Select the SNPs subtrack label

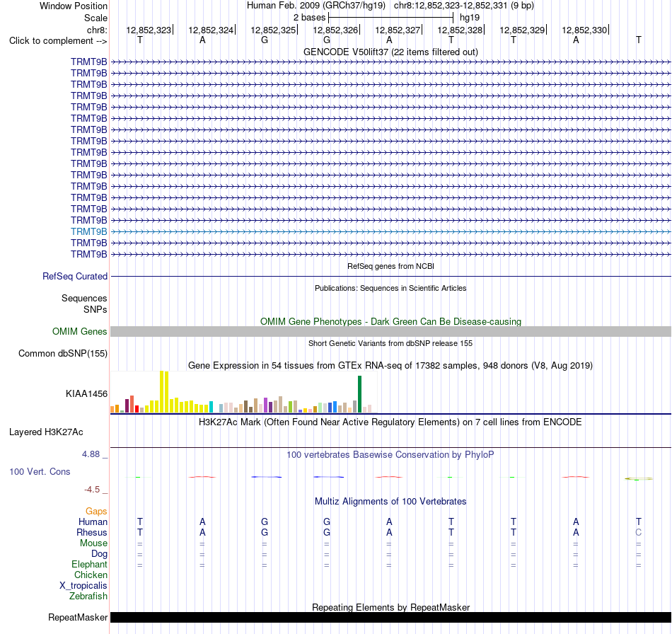[x=95, y=309]
